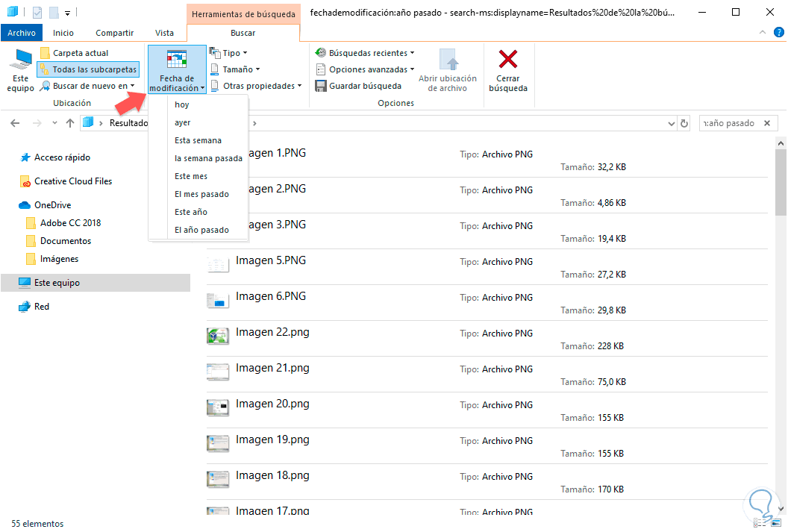
Task: Select OneDrive in navigation pane
Action: [45, 205]
